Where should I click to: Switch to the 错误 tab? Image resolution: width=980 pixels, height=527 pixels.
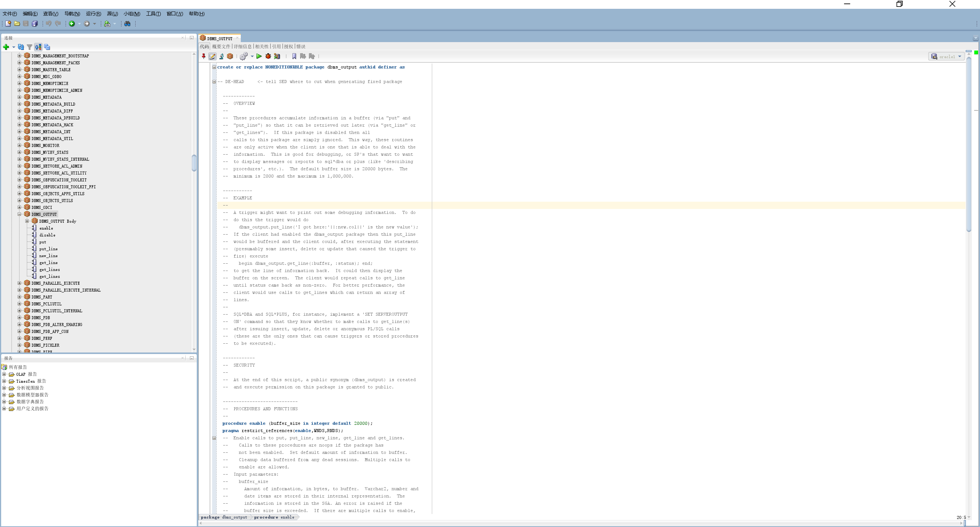301,47
